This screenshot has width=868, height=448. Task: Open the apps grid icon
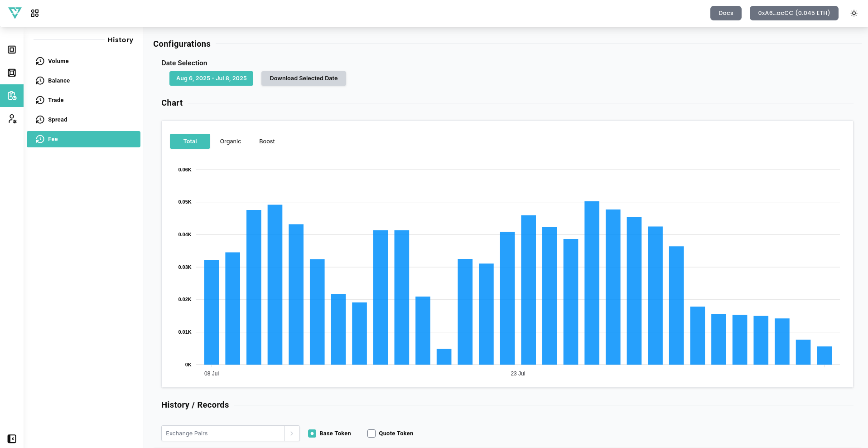(x=35, y=13)
